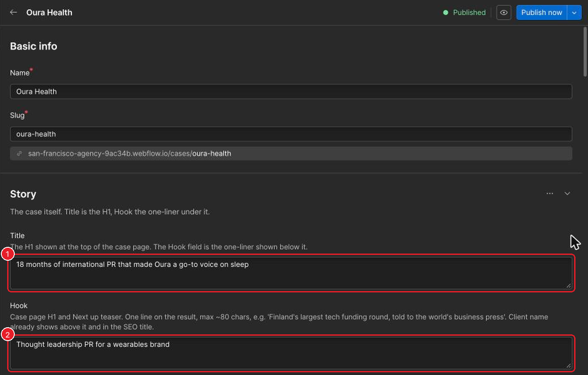Open the Publish now dropdown arrow

coord(575,12)
